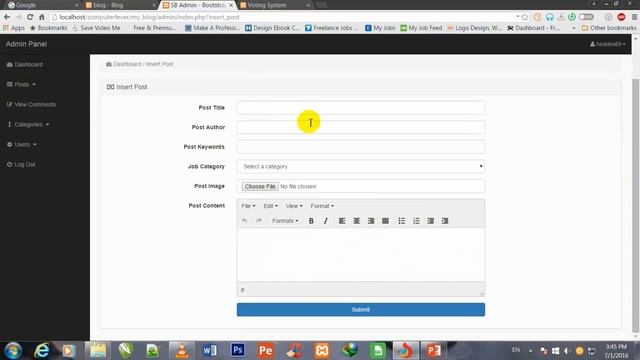Viewport: 640px width, 360px height.
Task: Toggle the extension switch in browser toolbar
Action: pos(586,17)
